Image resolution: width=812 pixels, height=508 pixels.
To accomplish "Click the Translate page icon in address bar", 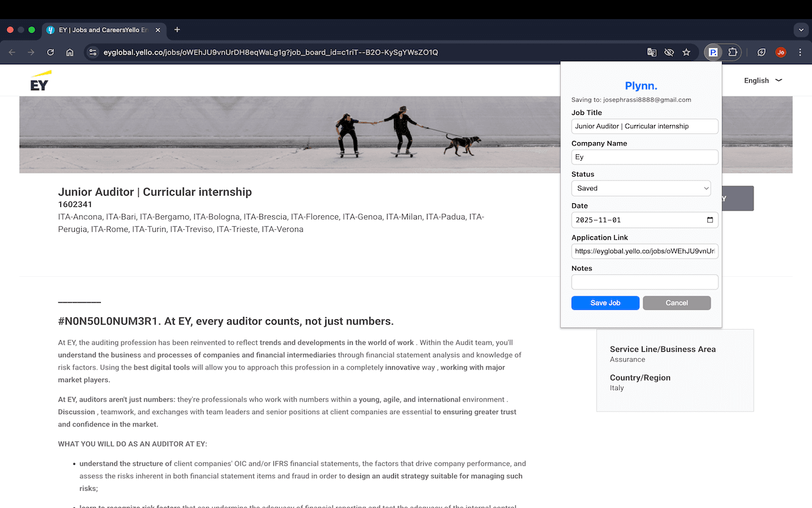I will (652, 52).
